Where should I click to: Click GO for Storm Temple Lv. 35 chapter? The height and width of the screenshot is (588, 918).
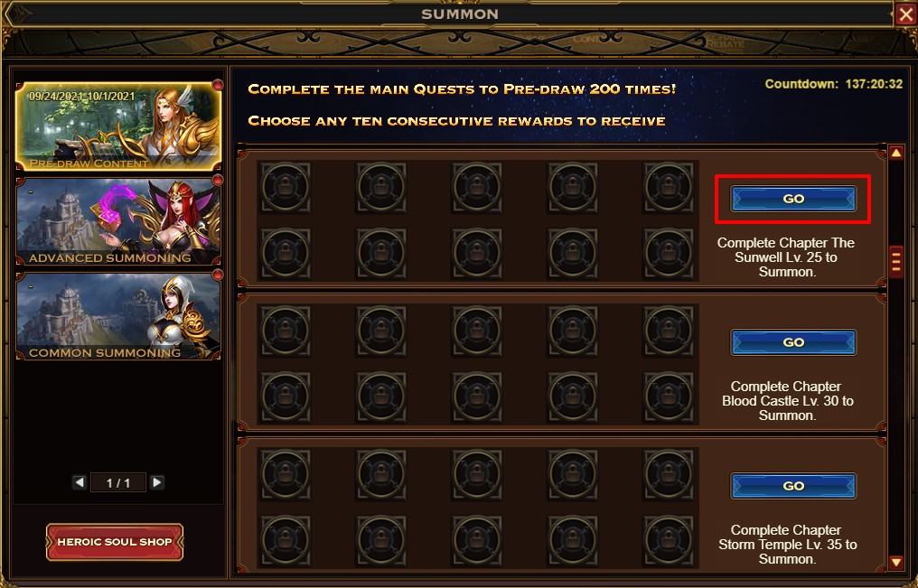pyautogui.click(x=793, y=486)
